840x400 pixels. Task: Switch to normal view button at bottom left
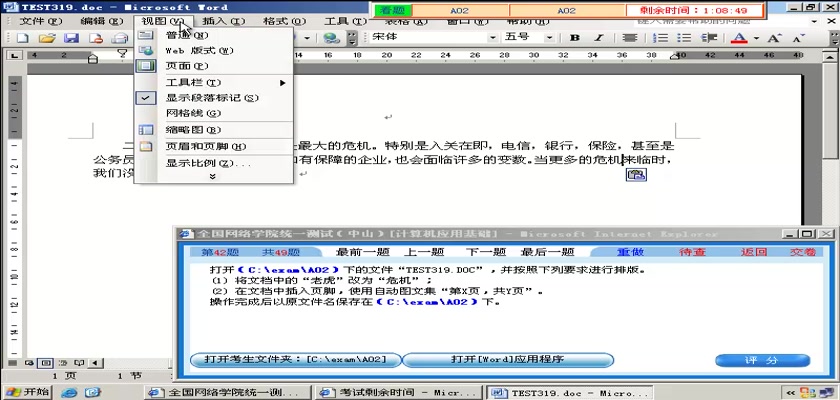pos(12,363)
